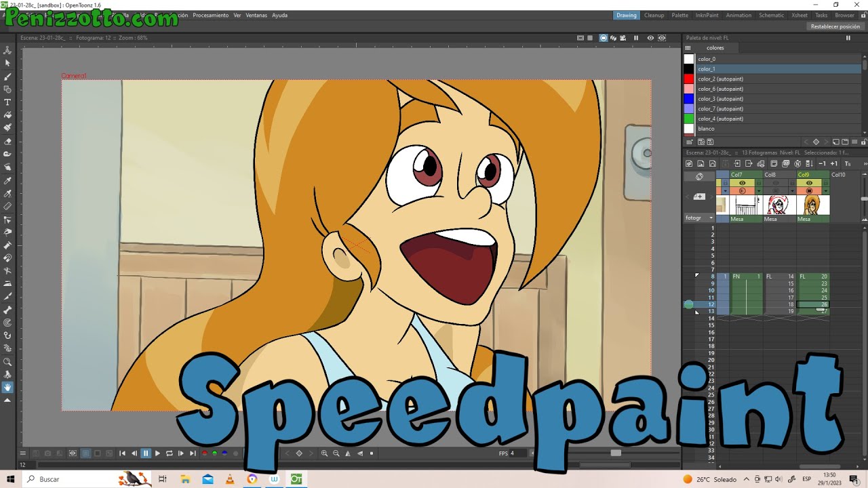868x488 pixels.
Task: Select the Fill bucket tool
Action: [7, 115]
